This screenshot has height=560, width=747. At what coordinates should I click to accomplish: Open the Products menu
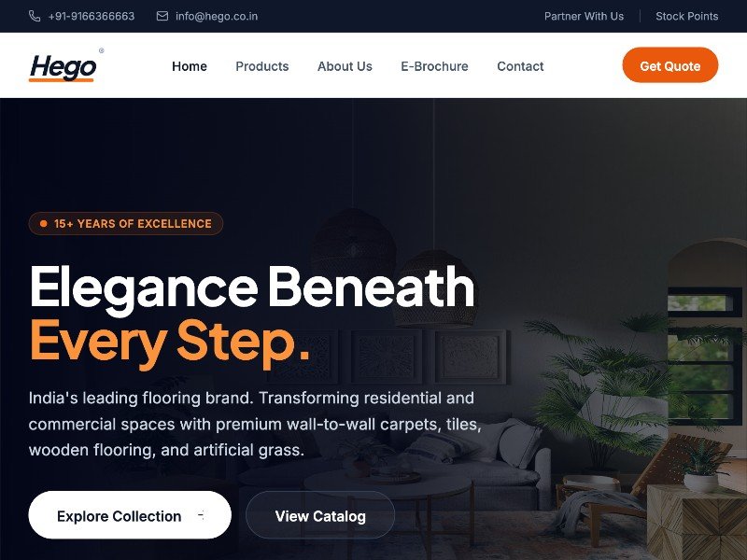click(x=262, y=66)
